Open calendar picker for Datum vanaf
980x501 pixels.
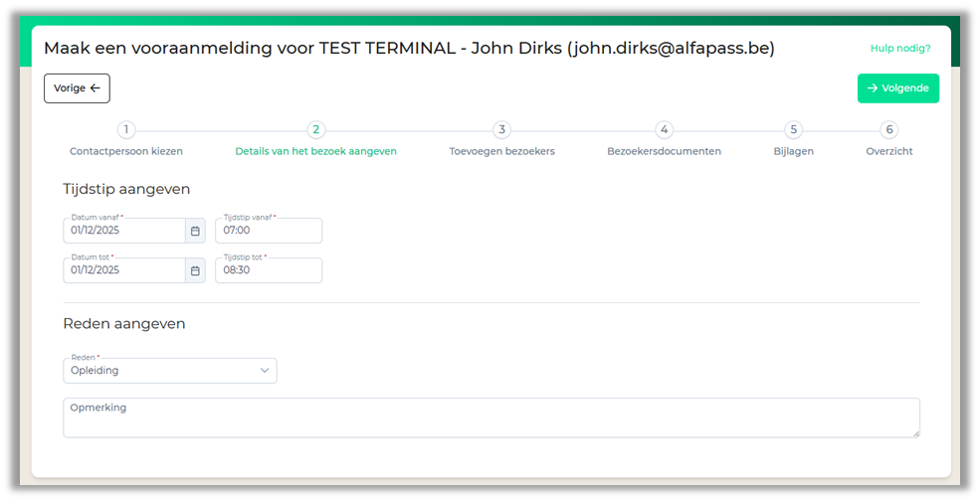click(195, 231)
